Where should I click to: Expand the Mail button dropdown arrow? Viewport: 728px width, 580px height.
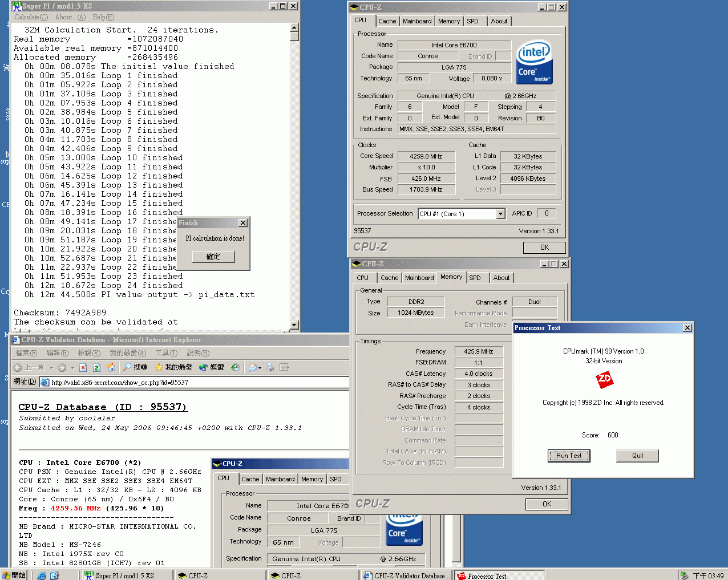point(260,368)
